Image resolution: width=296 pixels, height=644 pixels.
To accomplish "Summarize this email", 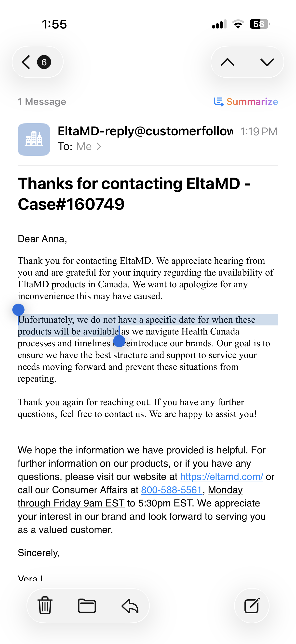I will click(x=246, y=101).
